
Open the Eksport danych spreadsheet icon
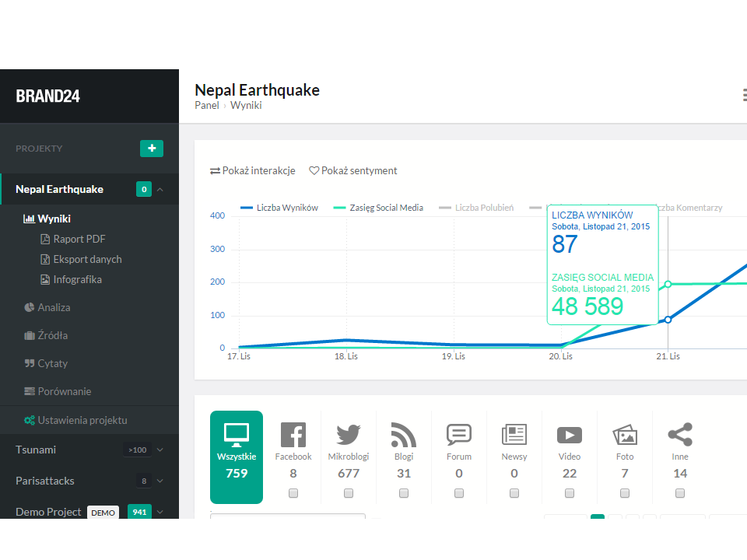pyautogui.click(x=45, y=259)
